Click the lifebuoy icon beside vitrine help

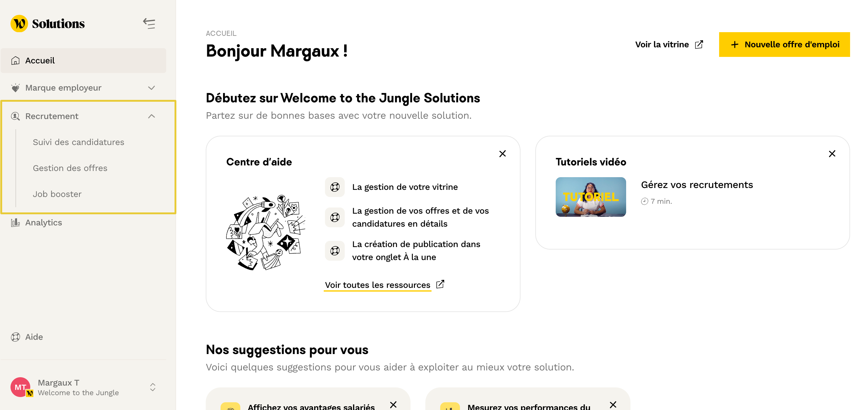[x=335, y=187]
